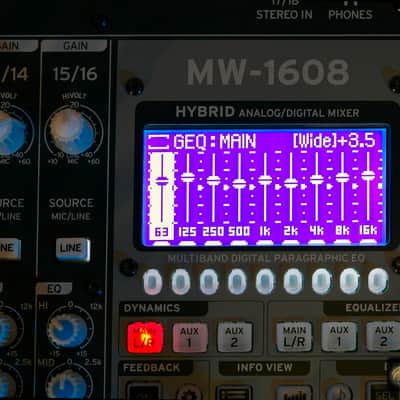Push the lit button below the 125 band
The image size is (400, 400).
181,282
